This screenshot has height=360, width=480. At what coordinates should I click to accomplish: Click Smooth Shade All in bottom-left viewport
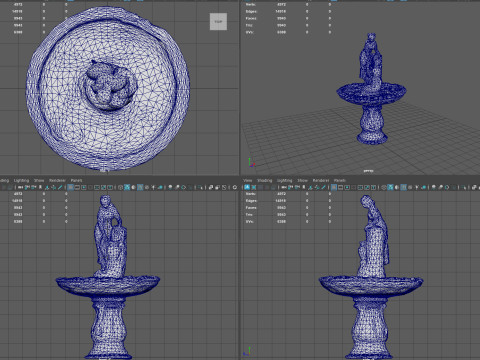(x=127, y=187)
